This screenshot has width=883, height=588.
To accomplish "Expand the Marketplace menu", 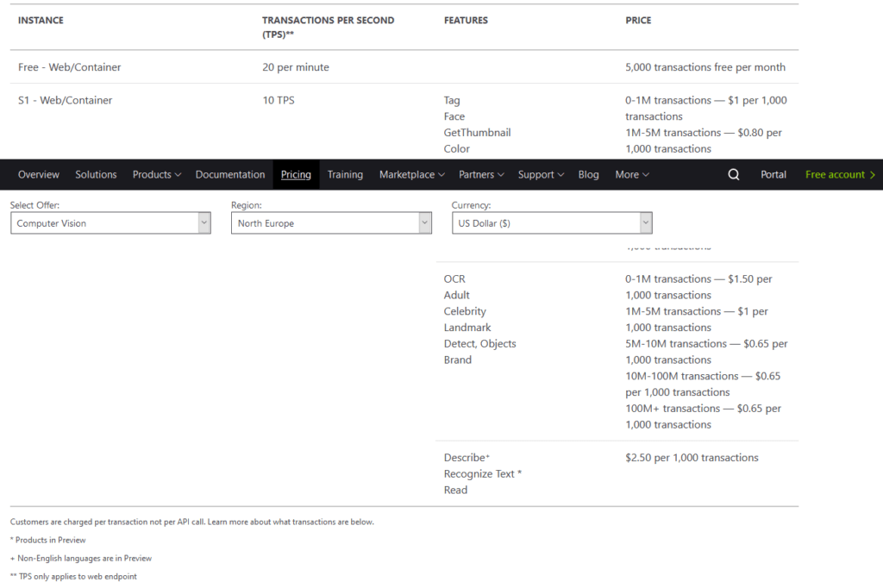I will pyautogui.click(x=411, y=174).
